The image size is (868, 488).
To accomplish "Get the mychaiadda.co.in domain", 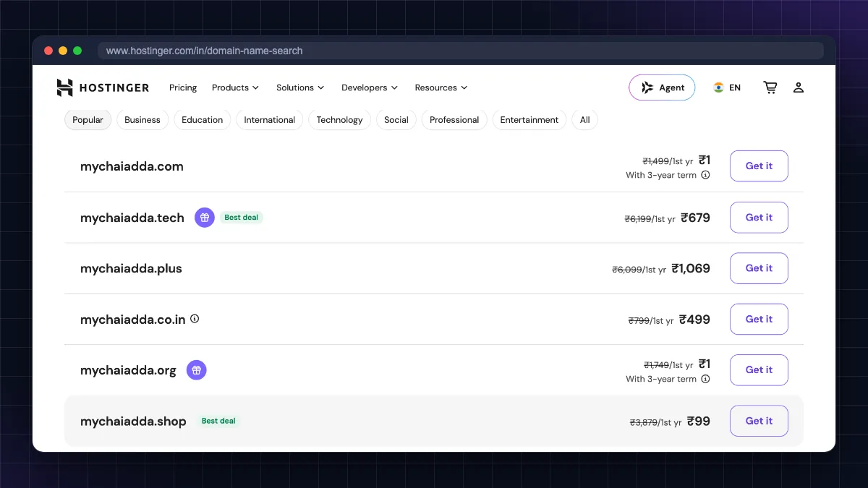I will (x=759, y=319).
